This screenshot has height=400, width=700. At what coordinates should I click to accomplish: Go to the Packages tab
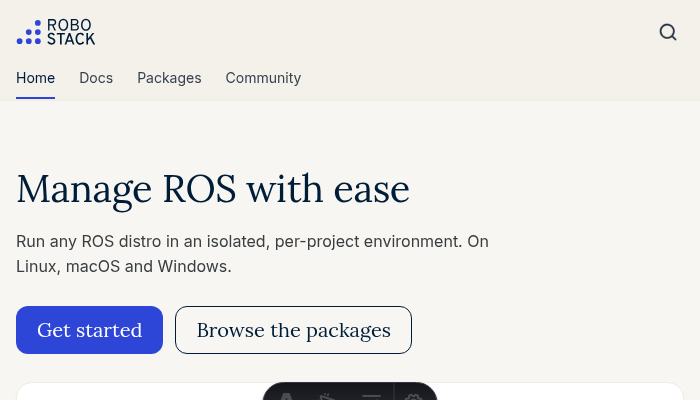[169, 78]
